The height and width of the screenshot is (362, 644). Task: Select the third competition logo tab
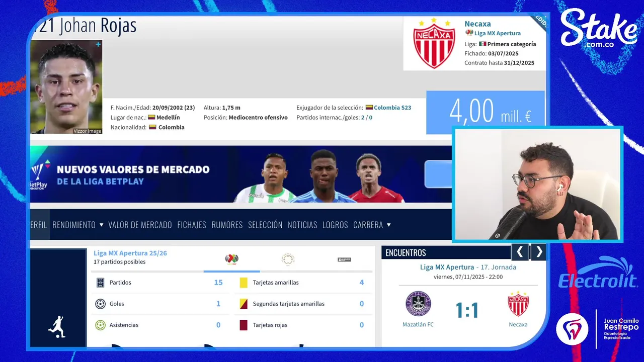(x=344, y=259)
